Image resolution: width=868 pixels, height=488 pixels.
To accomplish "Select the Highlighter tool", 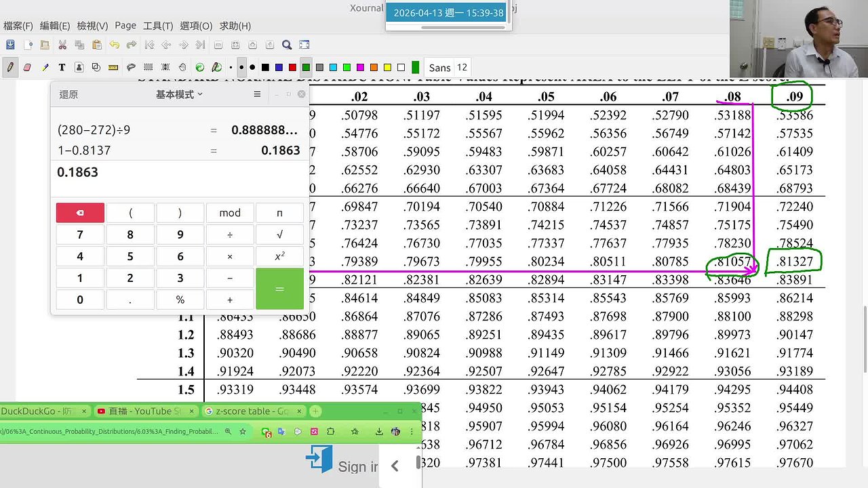I will pyautogui.click(x=45, y=67).
